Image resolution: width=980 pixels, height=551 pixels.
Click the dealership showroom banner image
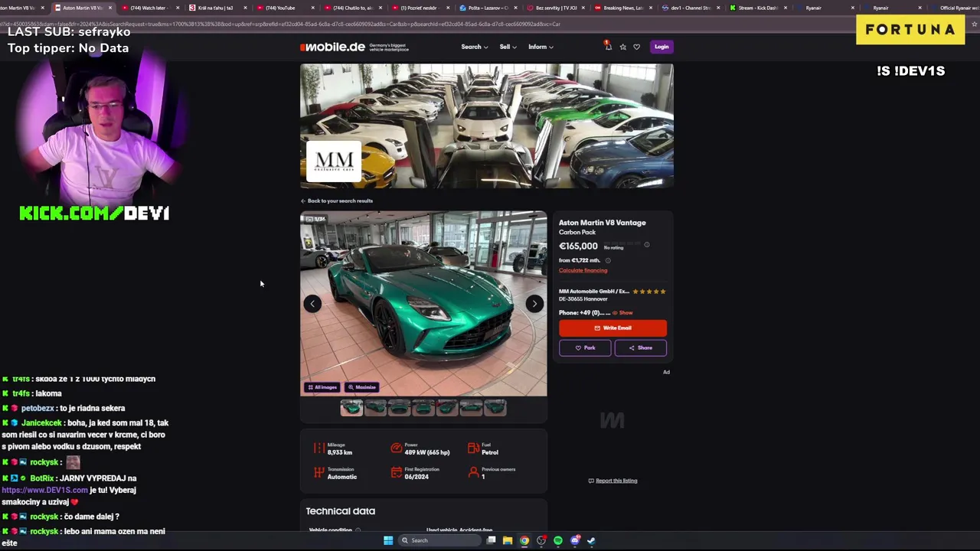tap(487, 126)
